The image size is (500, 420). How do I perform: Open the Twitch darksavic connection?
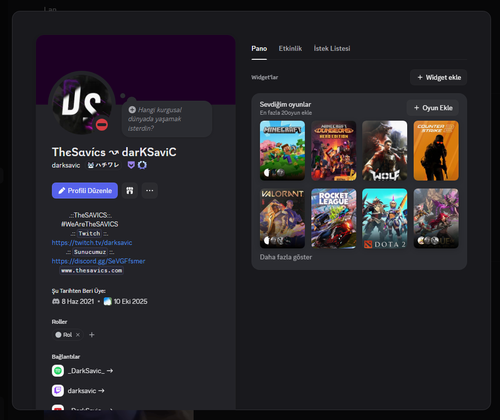(x=86, y=391)
